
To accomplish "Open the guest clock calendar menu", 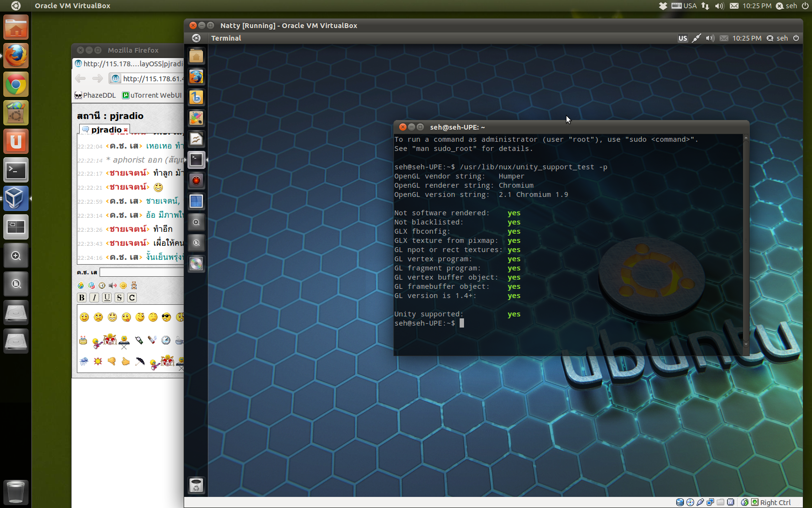I will tap(747, 38).
